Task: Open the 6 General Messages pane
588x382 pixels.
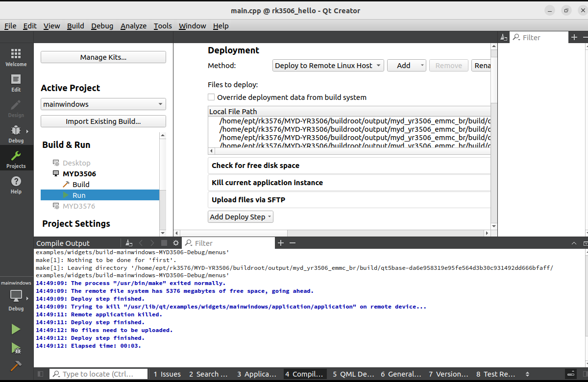Action: click(401, 374)
